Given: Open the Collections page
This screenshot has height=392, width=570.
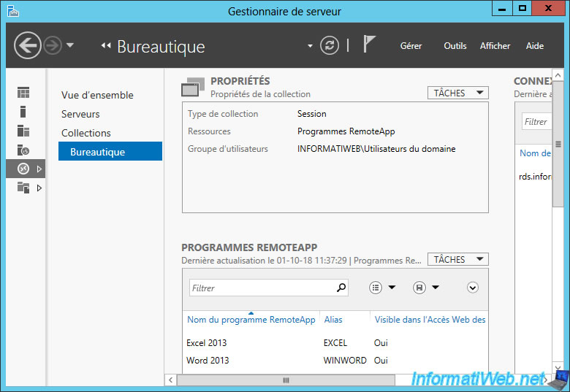Looking at the screenshot, I should [86, 133].
